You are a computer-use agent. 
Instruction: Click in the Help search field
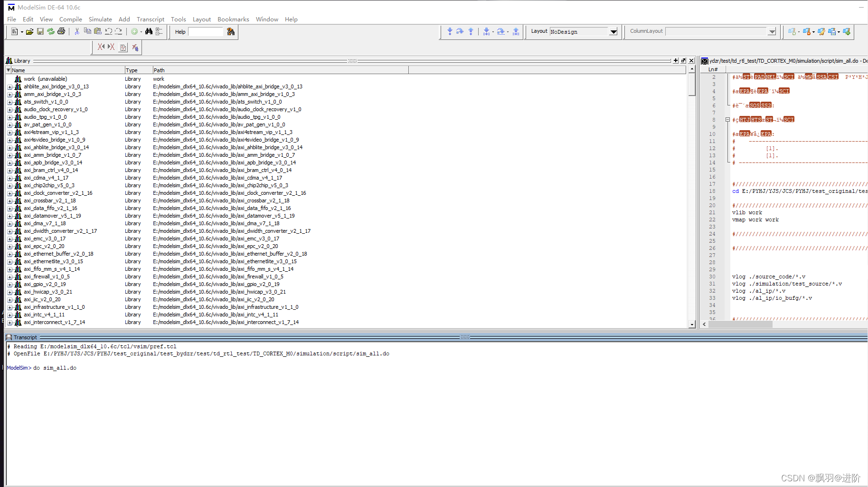tap(206, 32)
